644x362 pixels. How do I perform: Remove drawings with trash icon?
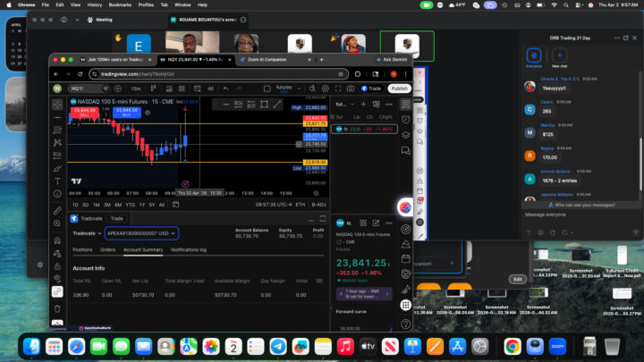pyautogui.click(x=57, y=308)
